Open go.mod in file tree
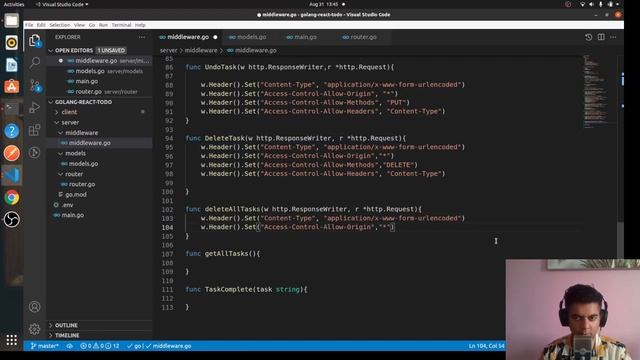The image size is (640, 360). tap(76, 195)
